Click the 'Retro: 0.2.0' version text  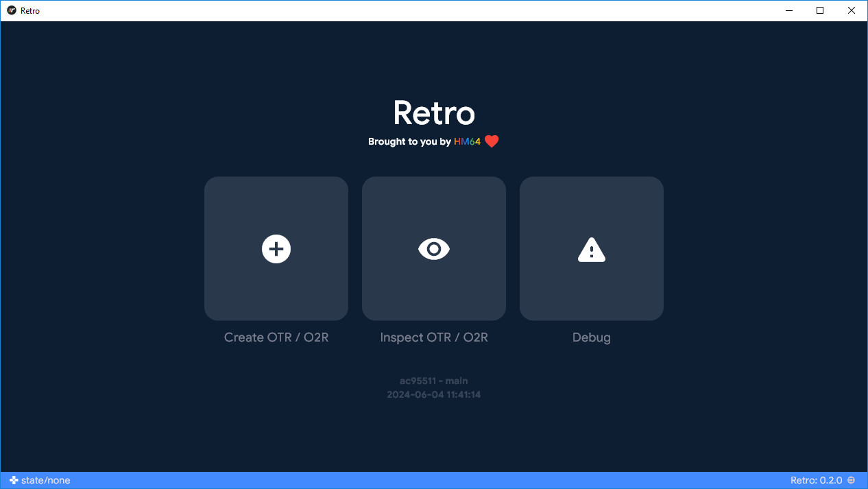coord(816,480)
